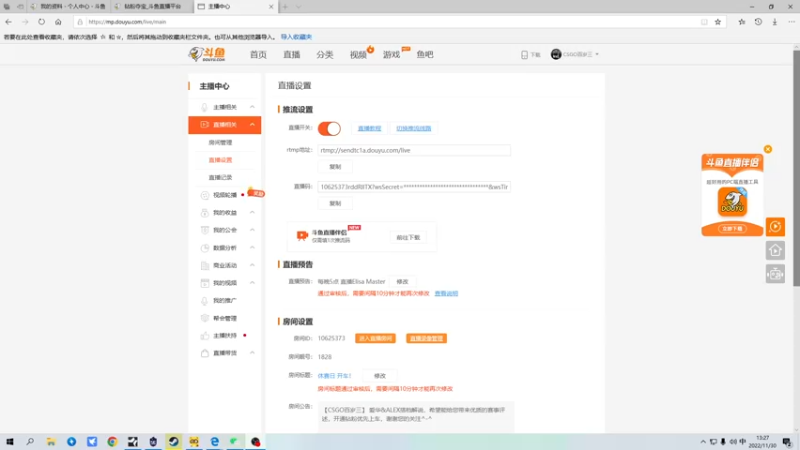Expand the 我的收益 chevron
The height and width of the screenshot is (450, 800).
tap(252, 213)
